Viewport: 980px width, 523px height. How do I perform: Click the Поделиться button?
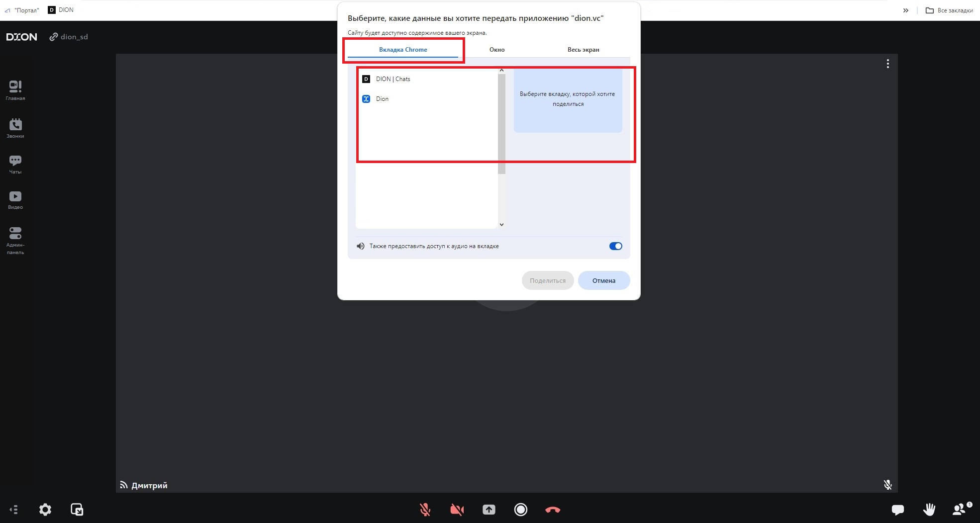pos(547,280)
